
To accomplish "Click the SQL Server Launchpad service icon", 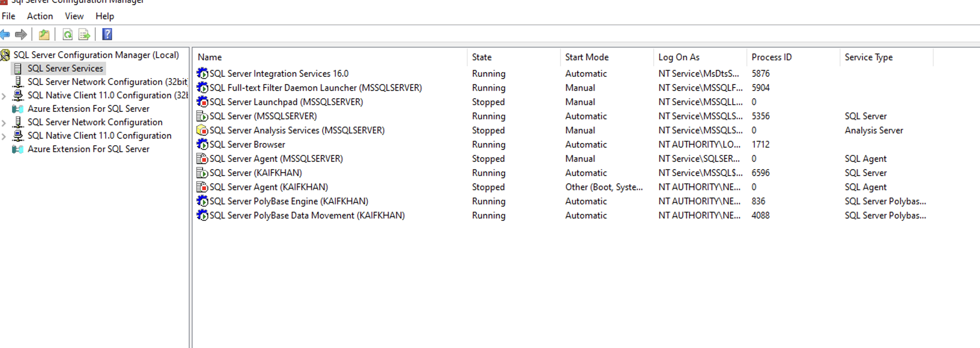I will [202, 102].
